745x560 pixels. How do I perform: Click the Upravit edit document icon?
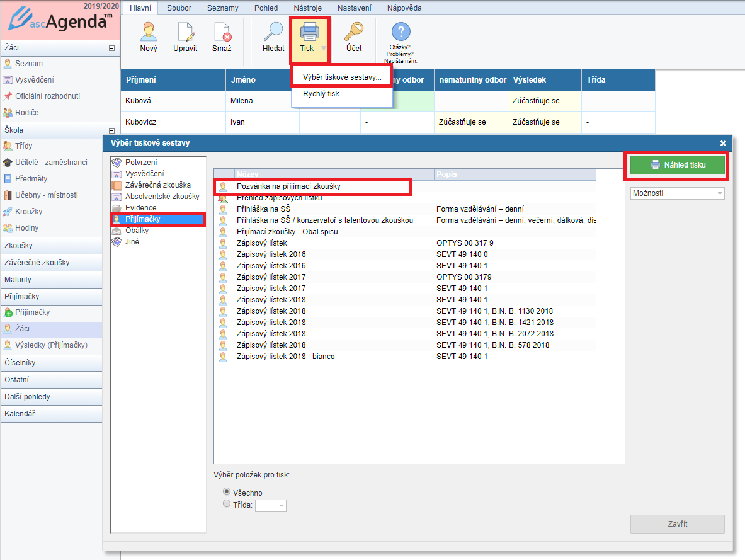pos(185,33)
